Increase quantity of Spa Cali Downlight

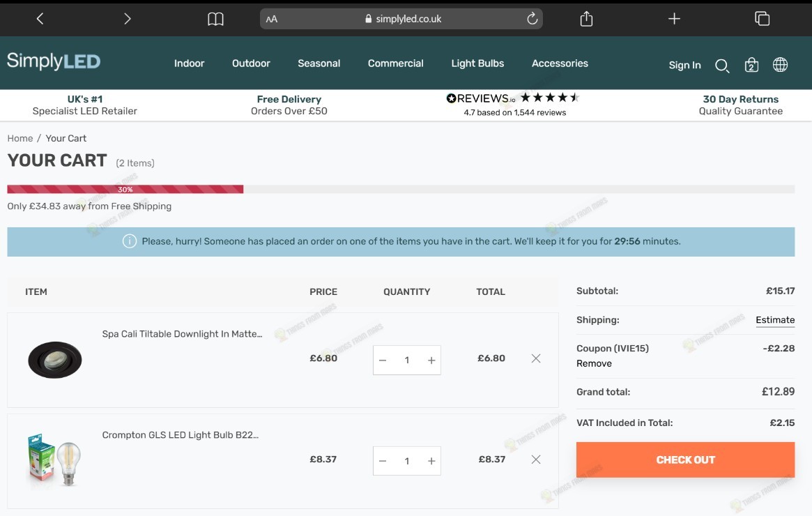[x=431, y=360]
